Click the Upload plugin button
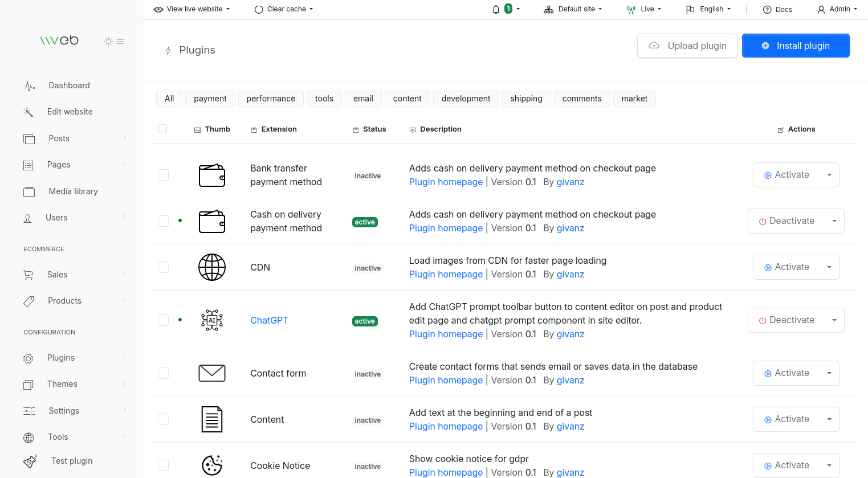This screenshot has height=478, width=868. (x=687, y=46)
